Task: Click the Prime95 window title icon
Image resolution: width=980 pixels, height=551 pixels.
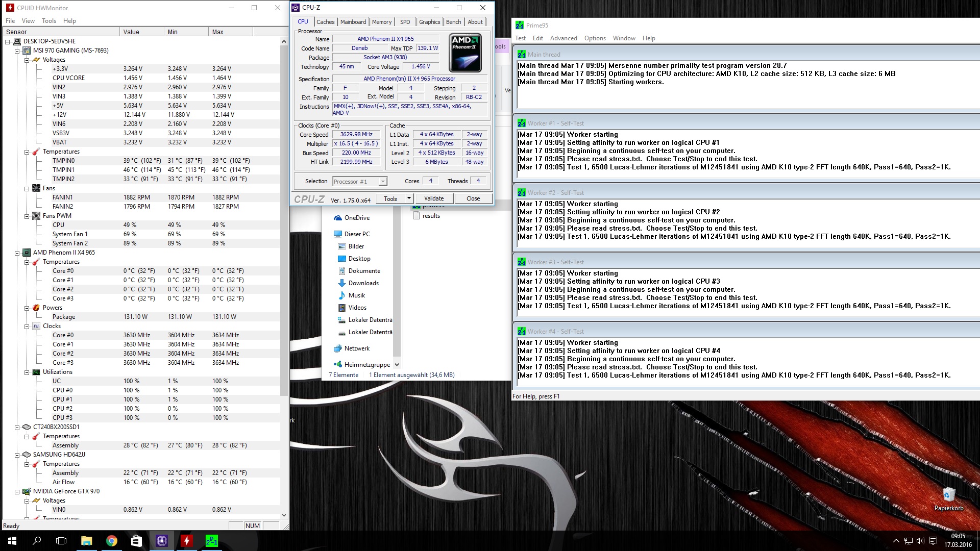Action: pyautogui.click(x=520, y=25)
